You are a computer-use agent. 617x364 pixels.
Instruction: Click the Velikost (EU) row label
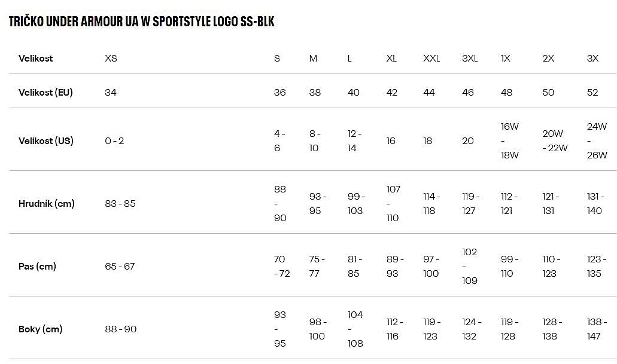point(45,93)
